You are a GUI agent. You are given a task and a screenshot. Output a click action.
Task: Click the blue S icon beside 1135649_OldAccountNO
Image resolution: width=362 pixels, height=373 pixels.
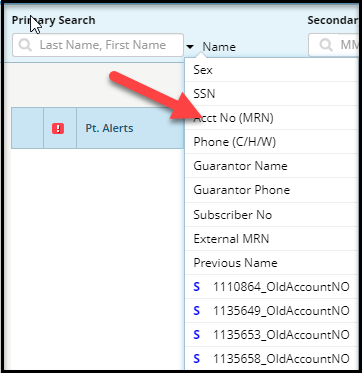point(197,311)
